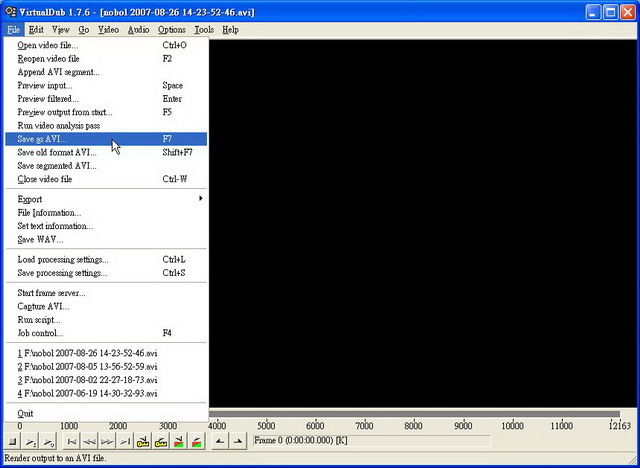This screenshot has height=468, width=640.
Task: Open the Tools menu
Action: [x=204, y=30]
